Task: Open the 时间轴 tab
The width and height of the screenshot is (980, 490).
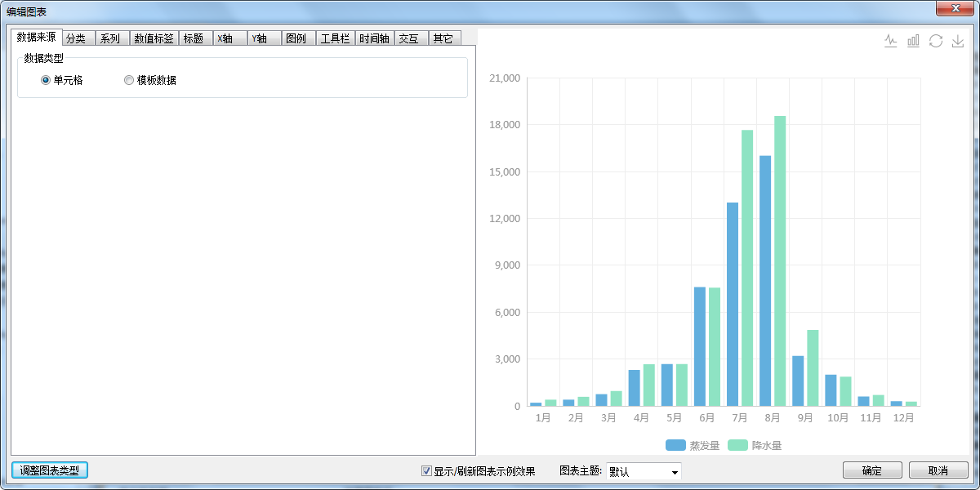Action: pyautogui.click(x=375, y=38)
